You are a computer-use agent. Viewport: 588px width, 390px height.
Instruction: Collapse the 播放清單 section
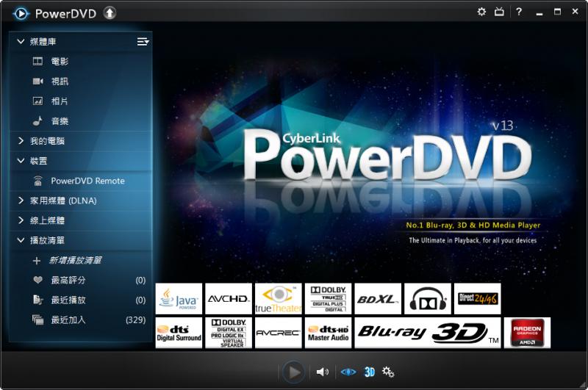[21, 240]
